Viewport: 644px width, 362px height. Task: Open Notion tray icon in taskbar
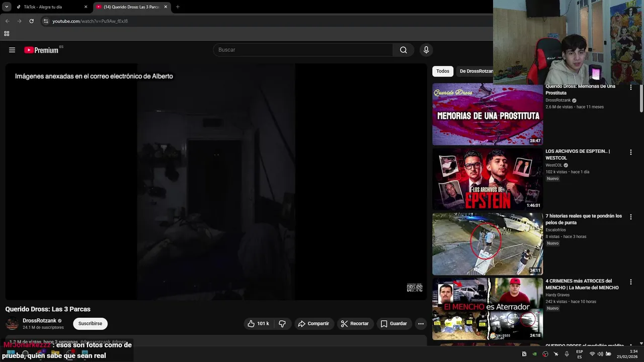pos(524,354)
